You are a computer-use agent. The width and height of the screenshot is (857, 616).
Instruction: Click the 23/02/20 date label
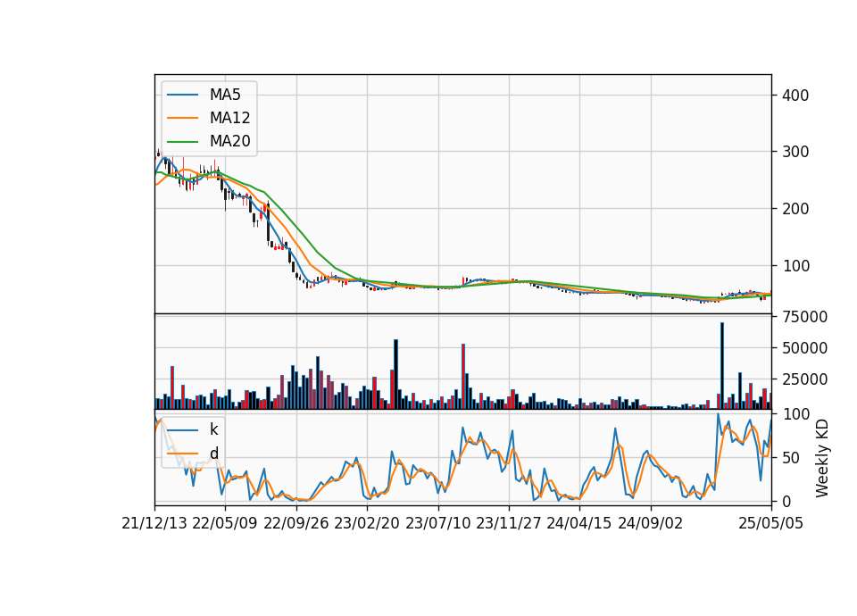367,523
